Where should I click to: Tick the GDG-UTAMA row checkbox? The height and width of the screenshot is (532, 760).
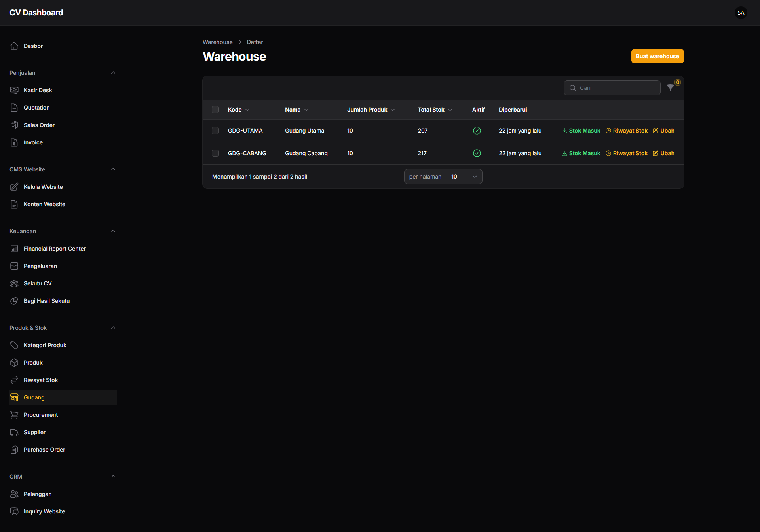215,131
